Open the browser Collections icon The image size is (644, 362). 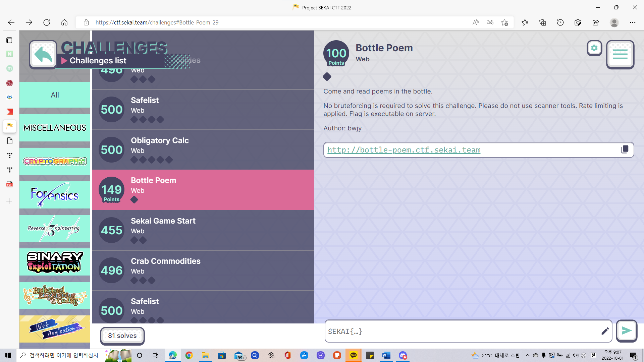tap(543, 22)
